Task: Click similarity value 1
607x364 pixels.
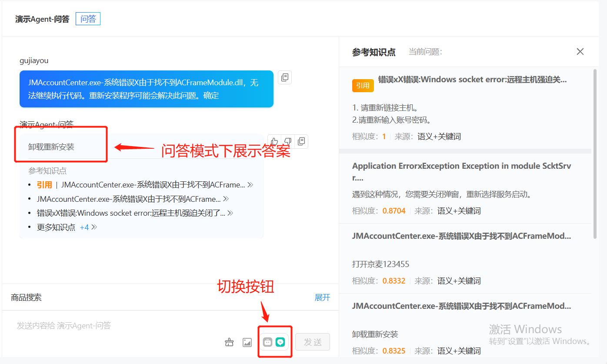Action: point(384,137)
